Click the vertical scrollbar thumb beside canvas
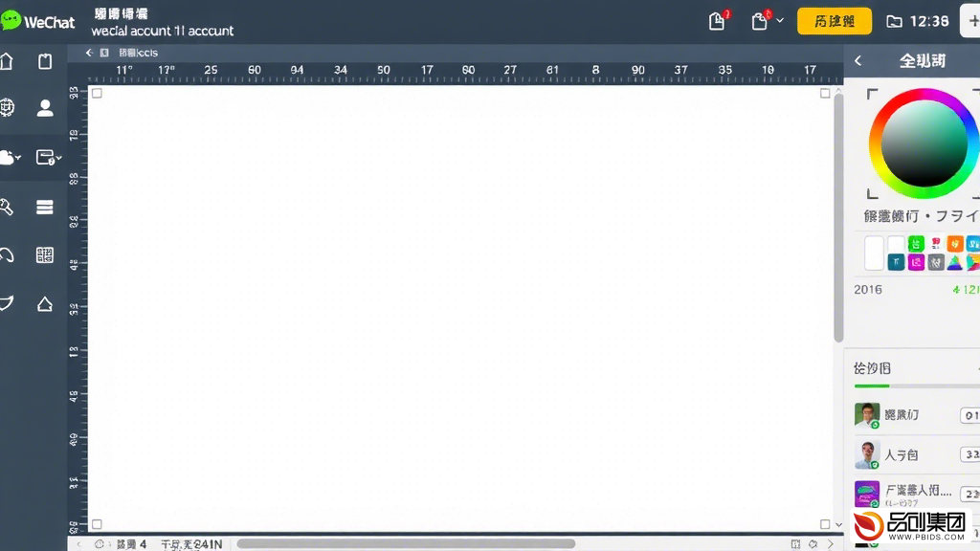The height and width of the screenshot is (551, 980). 838,219
